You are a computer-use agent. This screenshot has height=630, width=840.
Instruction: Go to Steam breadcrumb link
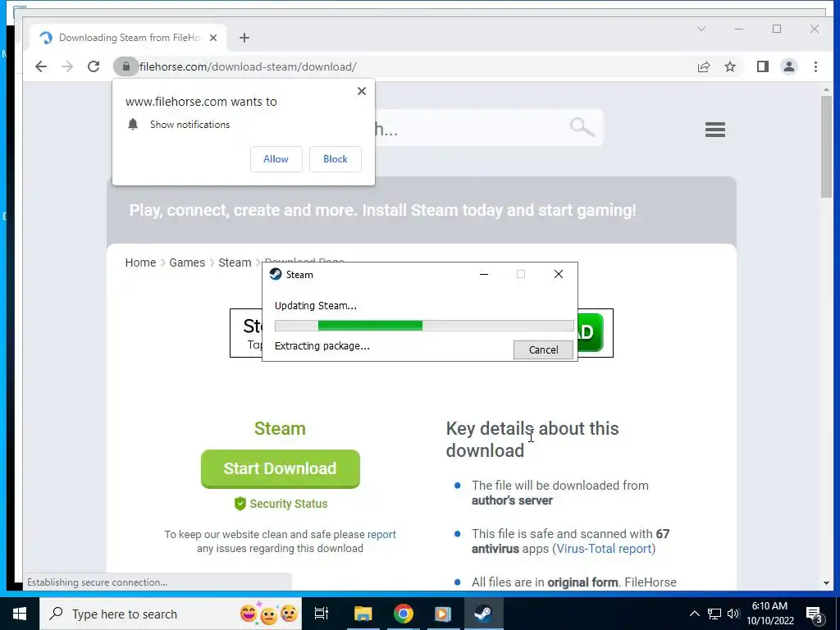click(x=235, y=262)
